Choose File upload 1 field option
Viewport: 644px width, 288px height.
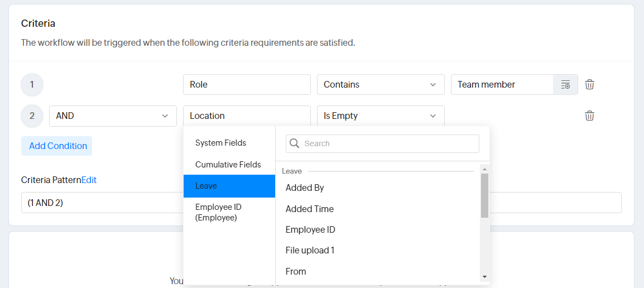click(310, 251)
